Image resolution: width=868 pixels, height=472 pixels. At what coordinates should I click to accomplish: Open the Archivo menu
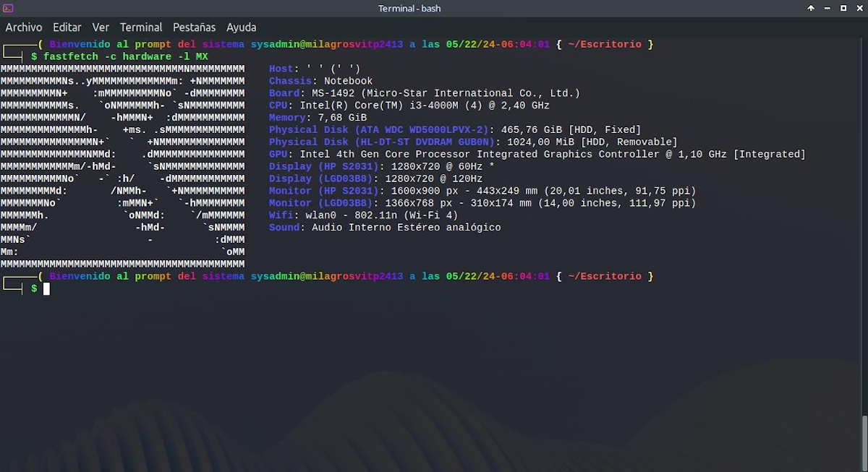(x=24, y=27)
